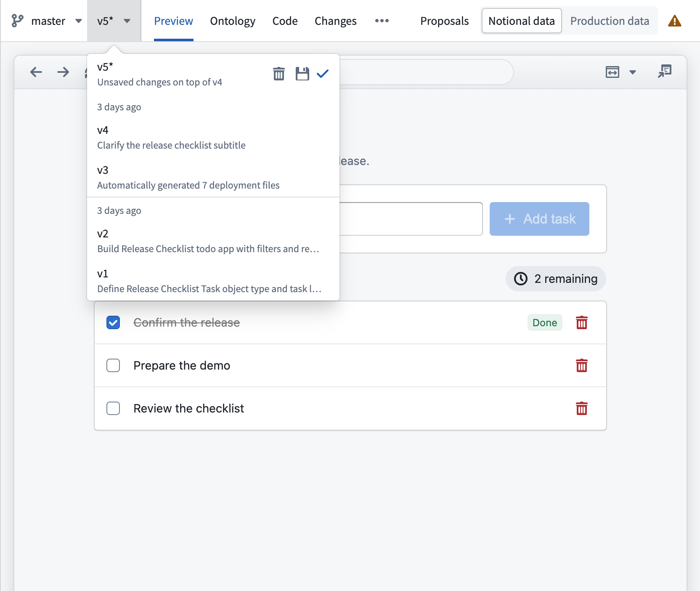This screenshot has width=700, height=591.
Task: Delete Review the checklist task
Action: (581, 408)
